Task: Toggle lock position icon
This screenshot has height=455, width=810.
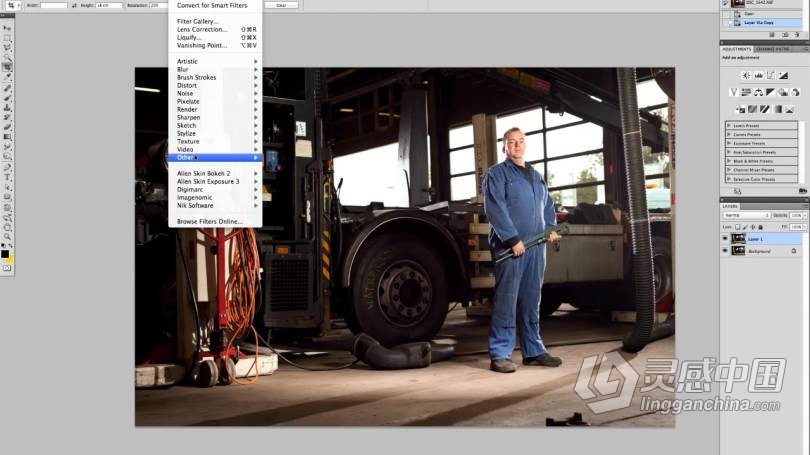Action: pyautogui.click(x=753, y=227)
